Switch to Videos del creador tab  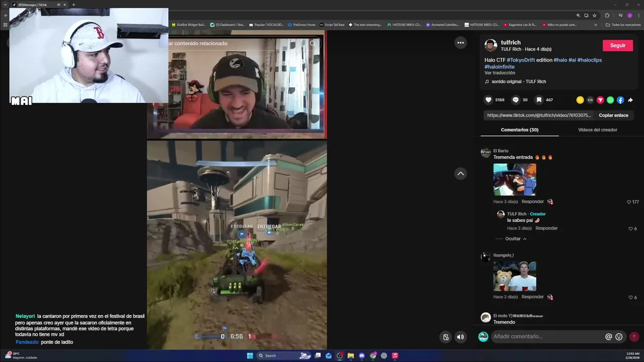pyautogui.click(x=598, y=130)
